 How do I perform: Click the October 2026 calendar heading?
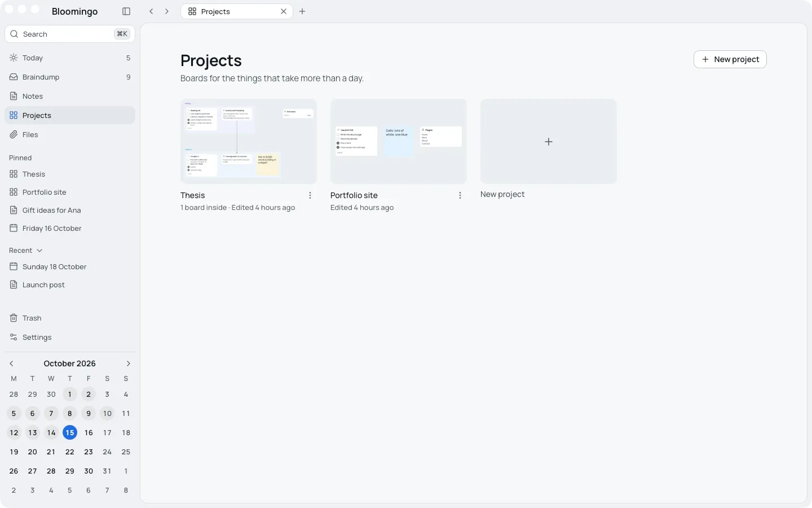[x=70, y=364]
